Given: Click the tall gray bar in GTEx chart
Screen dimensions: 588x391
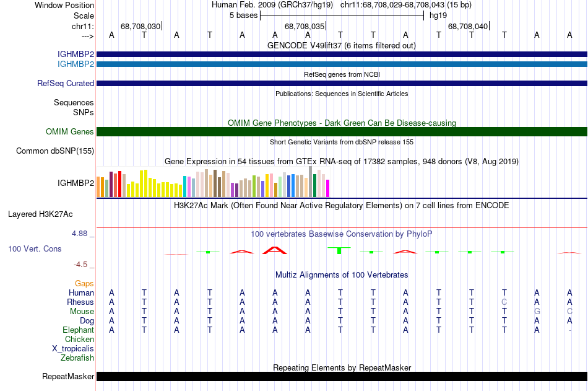Looking at the screenshot, I should [310, 182].
